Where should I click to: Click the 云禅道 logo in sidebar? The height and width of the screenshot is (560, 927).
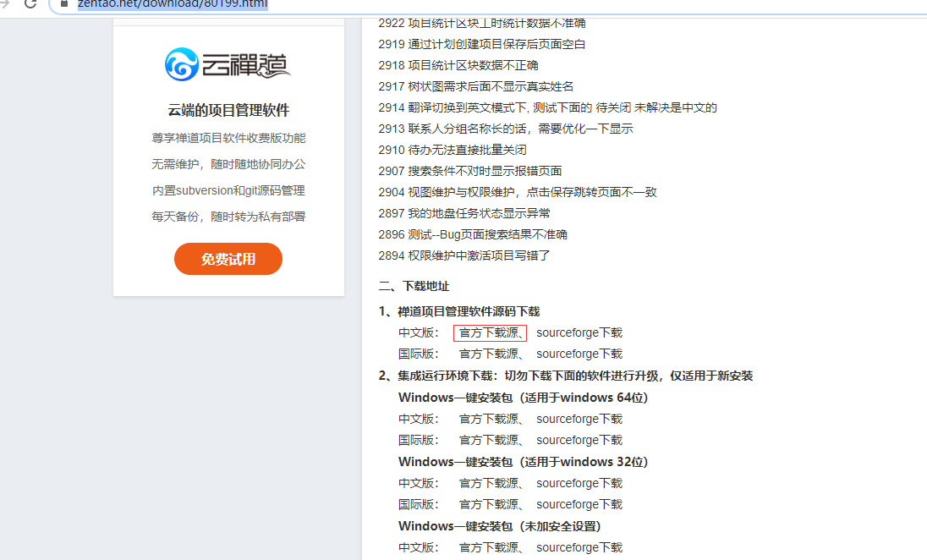click(x=228, y=64)
